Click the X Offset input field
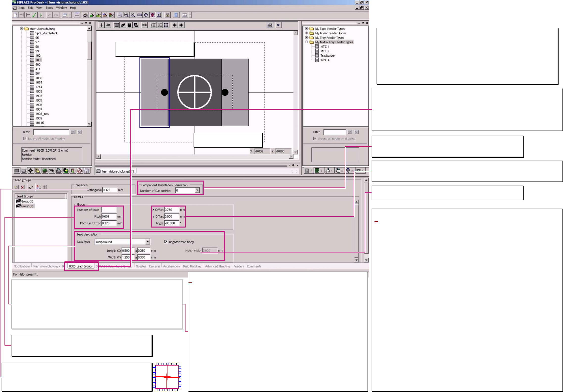563x392 pixels. (171, 210)
